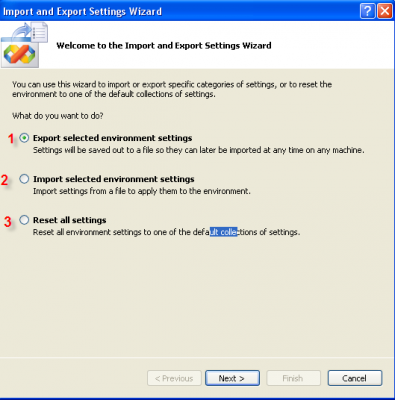Click the 'Settings will be saved out' description
Screen dimensions: 395x400
point(198,150)
